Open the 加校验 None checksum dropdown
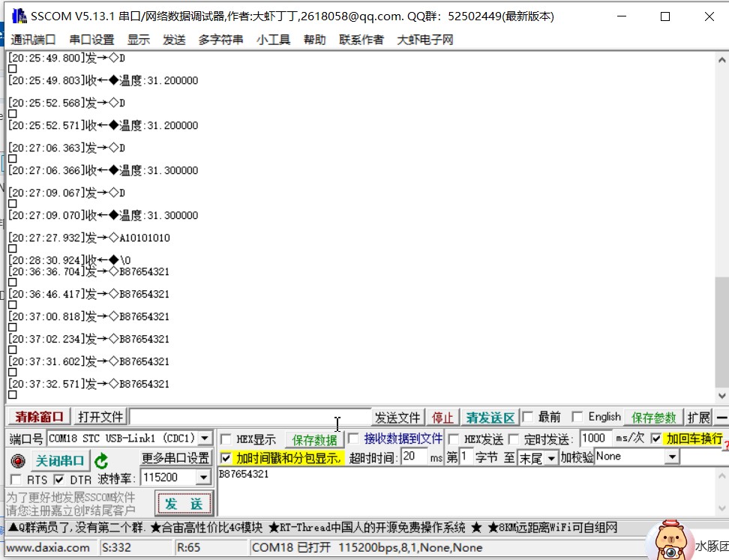Viewport: 729px width, 560px height. click(x=671, y=457)
